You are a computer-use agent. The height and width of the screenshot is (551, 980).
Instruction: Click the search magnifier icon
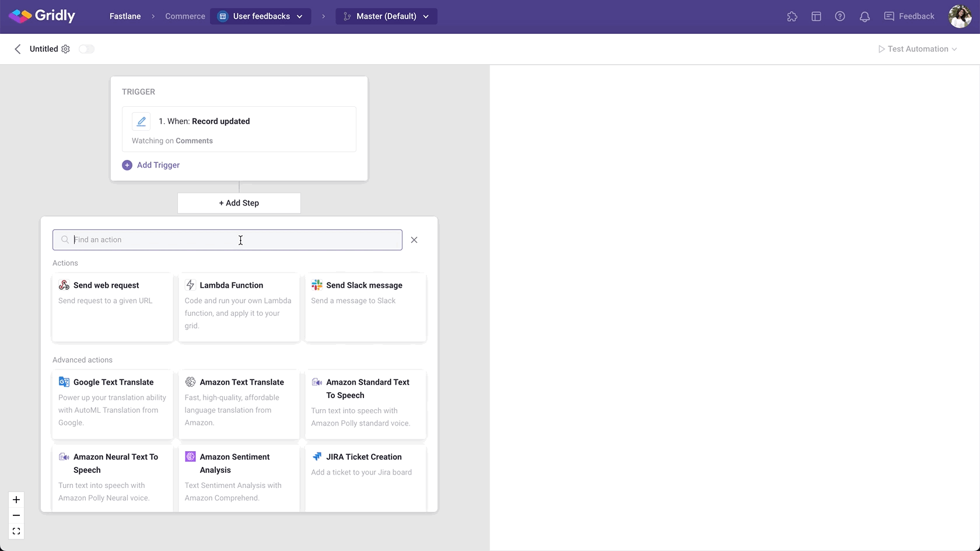point(65,240)
